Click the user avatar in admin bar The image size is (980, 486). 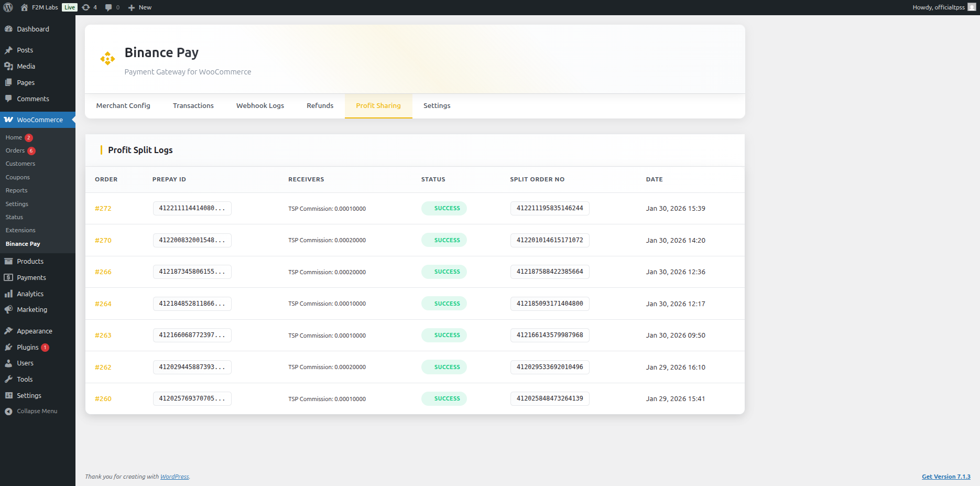(x=972, y=7)
